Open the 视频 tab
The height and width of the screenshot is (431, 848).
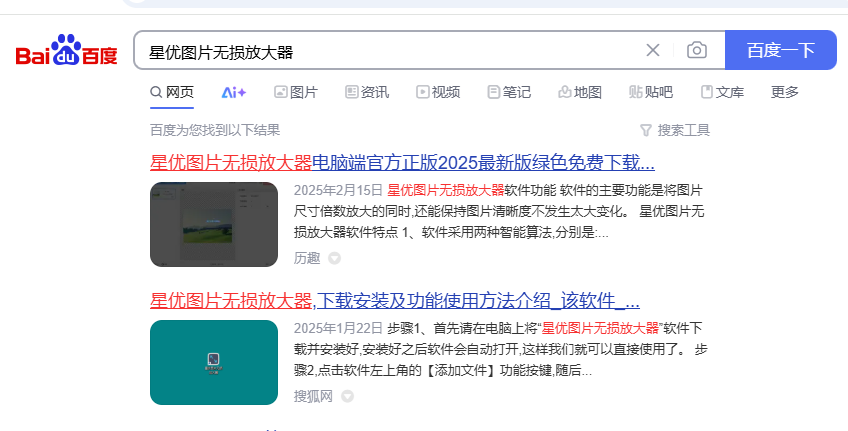point(438,92)
